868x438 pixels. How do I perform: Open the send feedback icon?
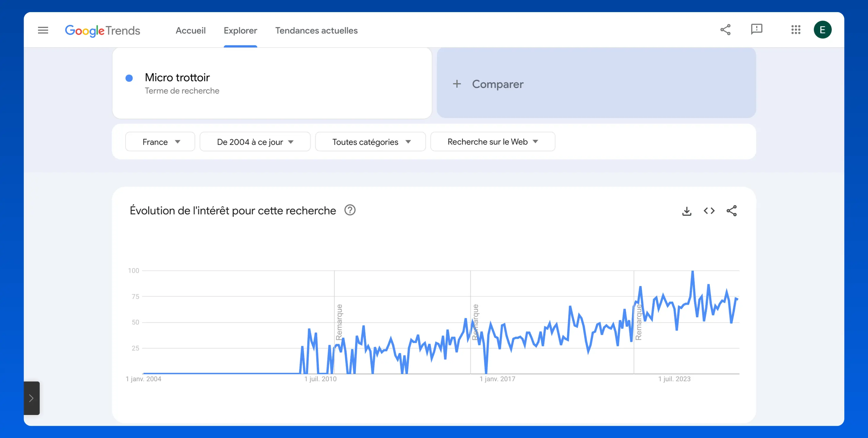(x=756, y=29)
